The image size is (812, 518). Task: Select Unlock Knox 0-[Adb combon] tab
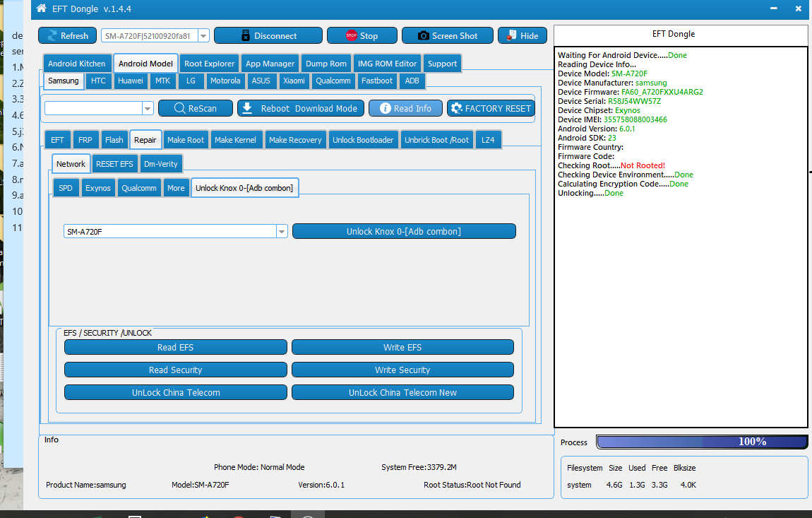pos(244,188)
